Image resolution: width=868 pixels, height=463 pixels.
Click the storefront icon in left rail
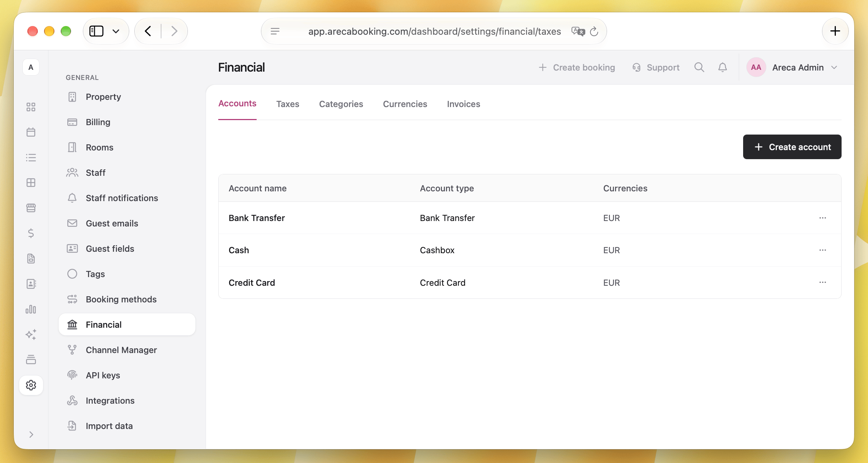(31, 208)
